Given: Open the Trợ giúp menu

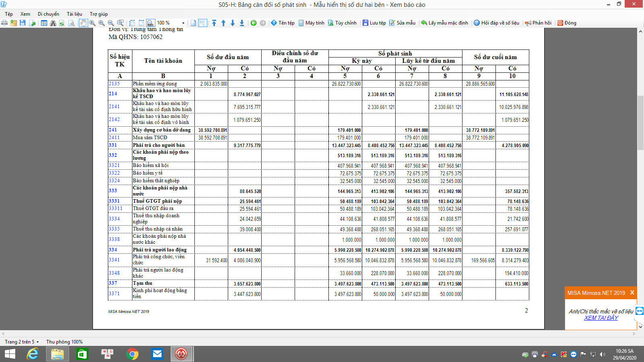Looking at the screenshot, I should point(99,14).
